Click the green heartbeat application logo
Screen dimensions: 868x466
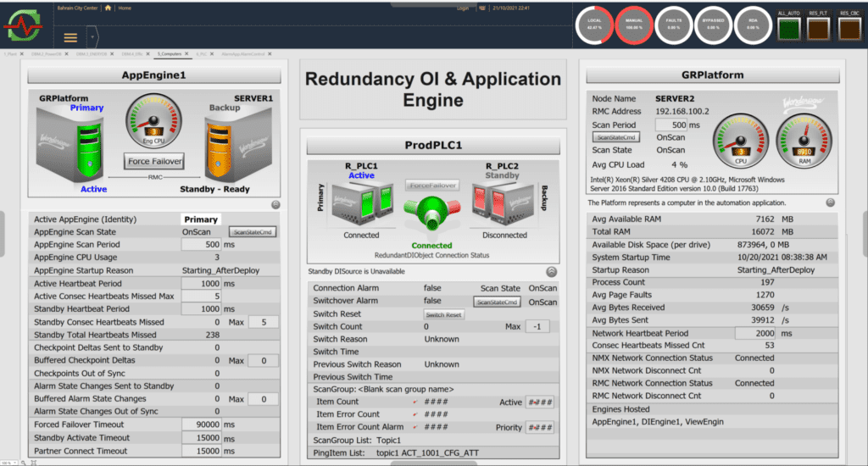point(23,25)
